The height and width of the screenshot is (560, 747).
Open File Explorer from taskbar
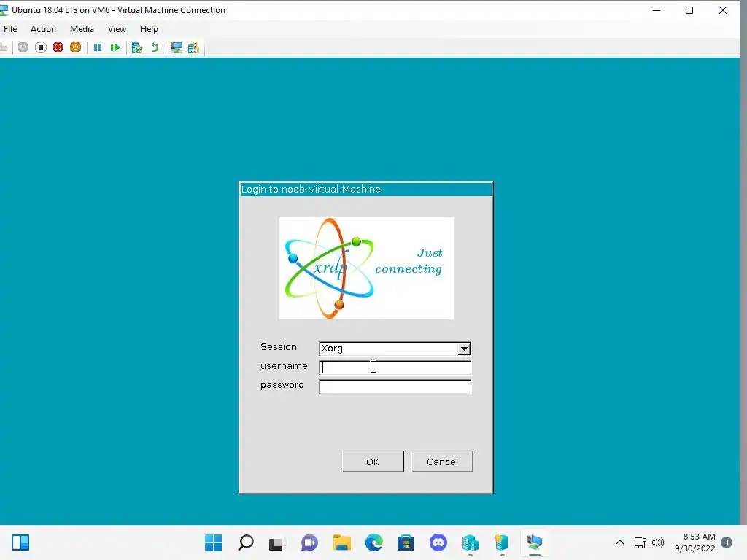341,542
